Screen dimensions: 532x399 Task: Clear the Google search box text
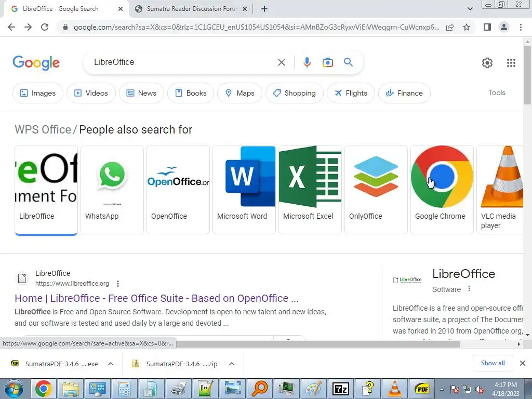[281, 62]
